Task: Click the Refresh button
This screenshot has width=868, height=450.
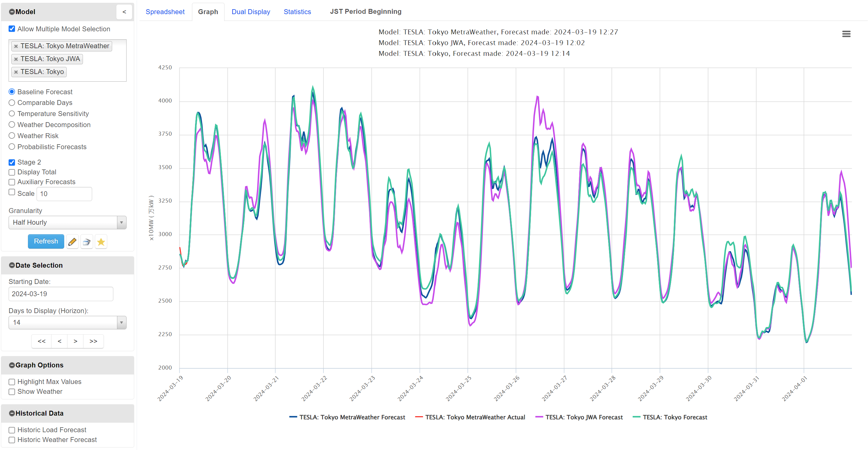Action: pos(46,241)
